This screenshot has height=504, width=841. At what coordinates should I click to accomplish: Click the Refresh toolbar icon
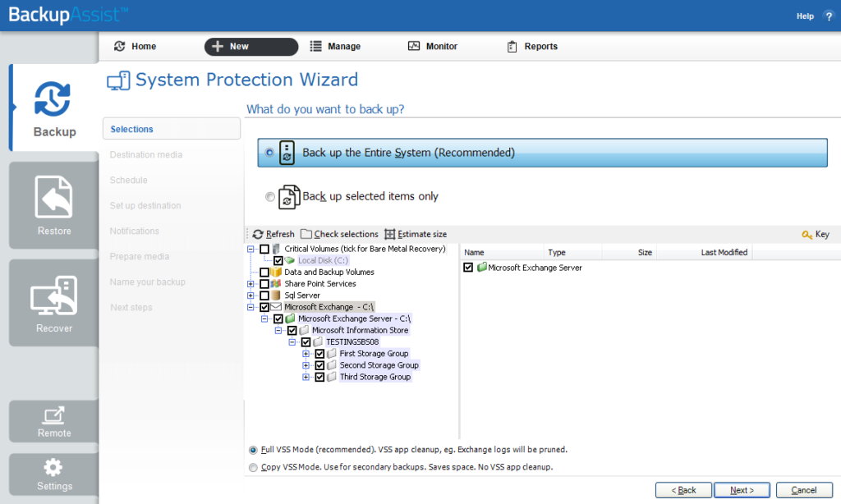coord(259,235)
